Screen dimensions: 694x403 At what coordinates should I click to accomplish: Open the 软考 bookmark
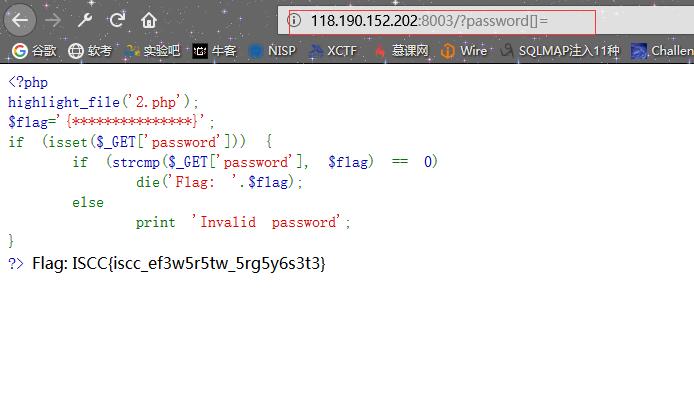pyautogui.click(x=89, y=51)
